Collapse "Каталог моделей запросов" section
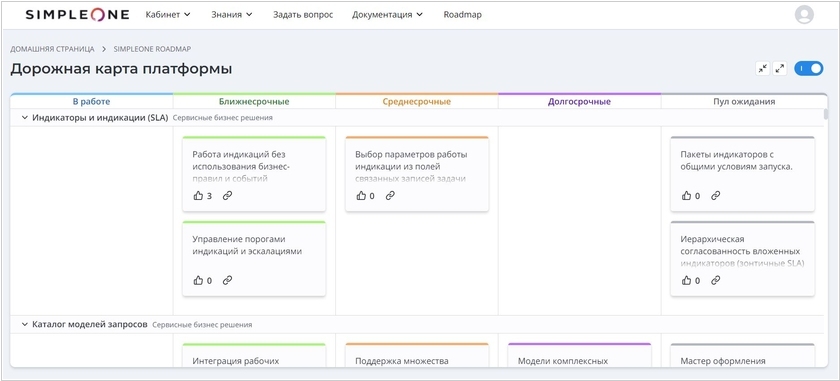The width and height of the screenshot is (840, 381). coord(25,324)
